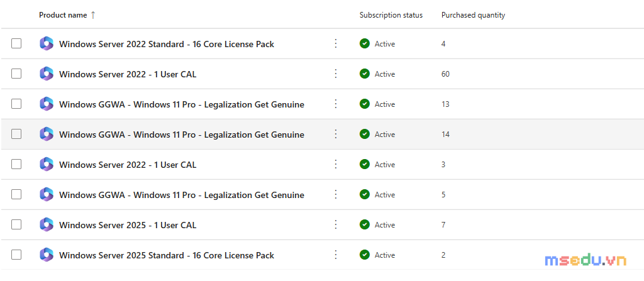
Task: Open Windows Server 2022 Standard - 16 Core License Pack
Action: pyautogui.click(x=167, y=44)
